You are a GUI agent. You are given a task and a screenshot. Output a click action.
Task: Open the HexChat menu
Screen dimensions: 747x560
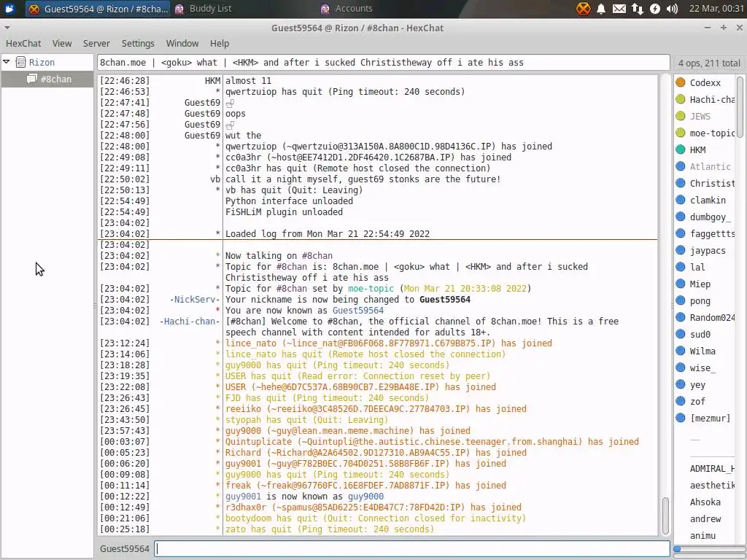tap(23, 43)
